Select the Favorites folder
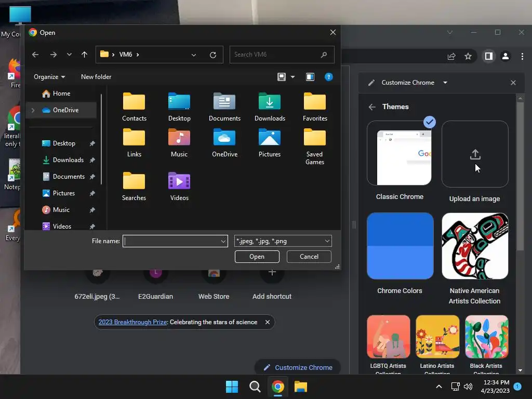Screen dimensions: 532x399 (x=315, y=107)
